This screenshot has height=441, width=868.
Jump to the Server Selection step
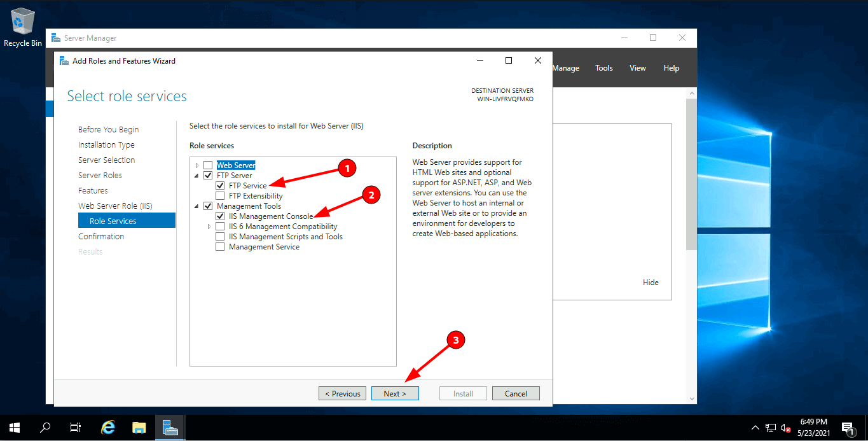[106, 160]
